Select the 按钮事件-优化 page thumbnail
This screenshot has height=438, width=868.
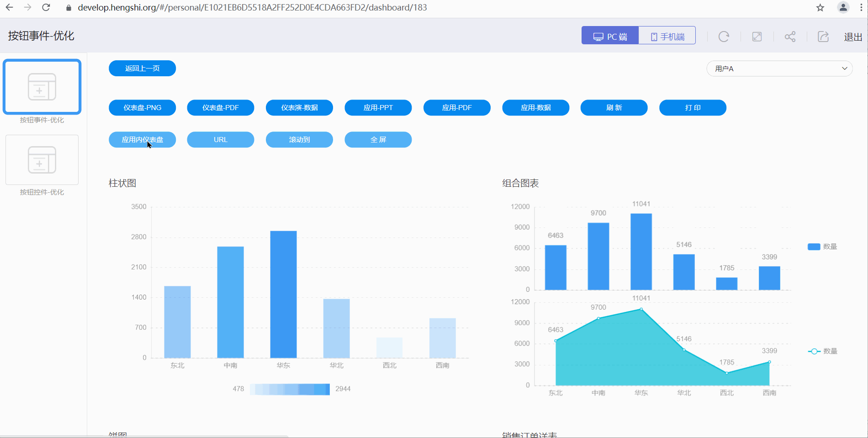[x=42, y=87]
